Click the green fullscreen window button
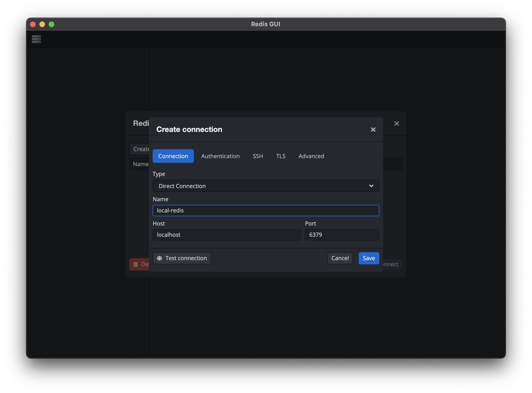 pos(52,24)
